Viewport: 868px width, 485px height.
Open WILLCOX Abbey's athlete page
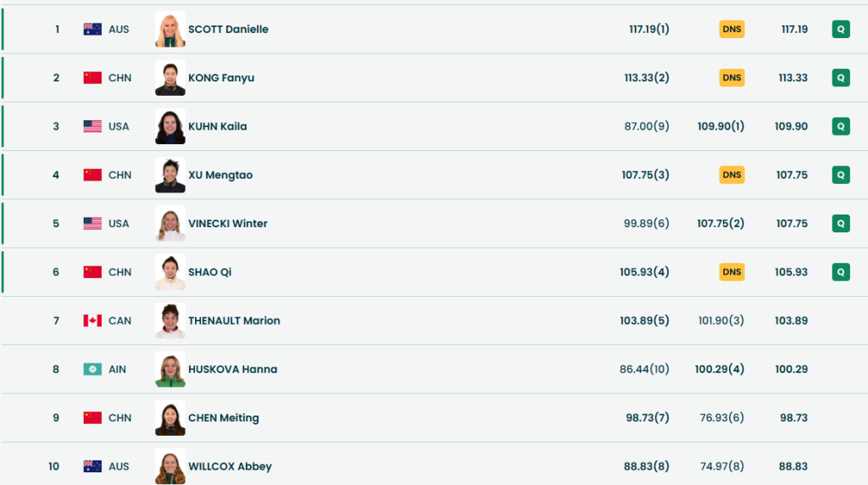[x=230, y=466]
